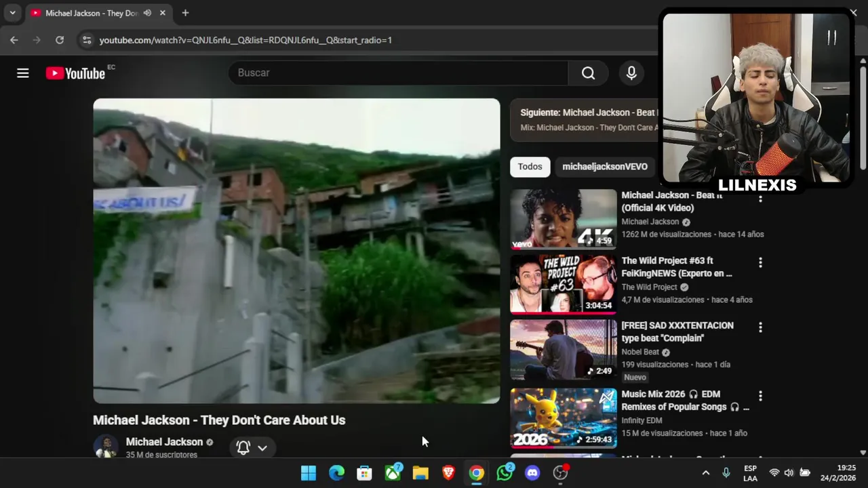
Task: Open The Wild Project #63 thumbnail
Action: pyautogui.click(x=564, y=284)
